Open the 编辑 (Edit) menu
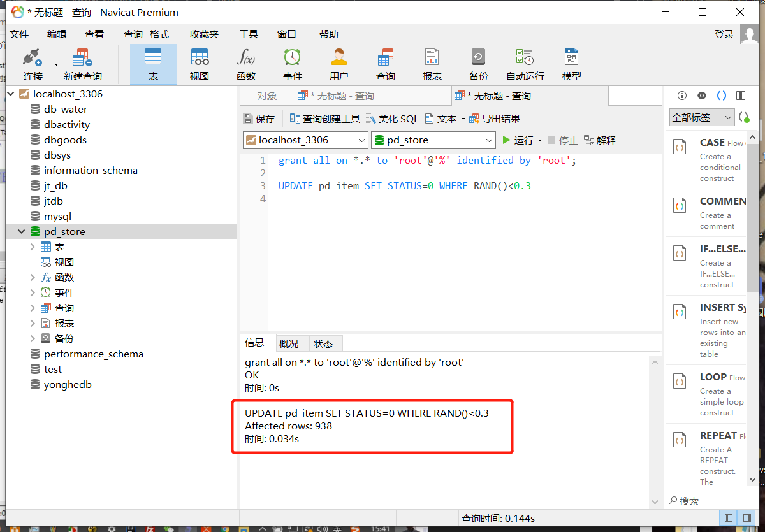The image size is (765, 532). (57, 34)
